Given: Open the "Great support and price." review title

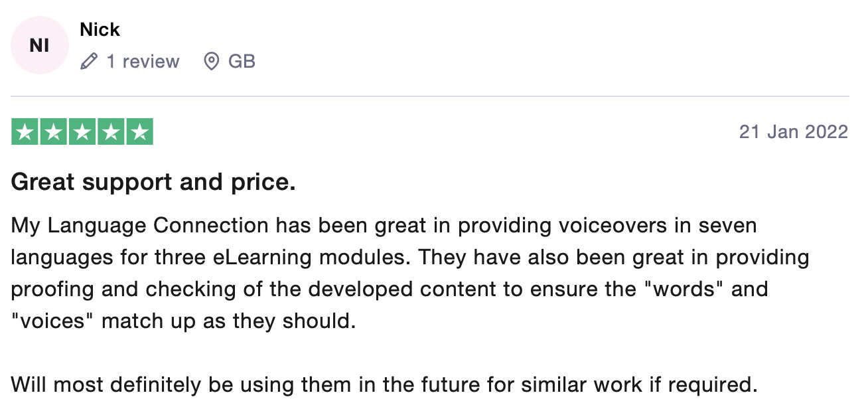Looking at the screenshot, I should (x=153, y=182).
